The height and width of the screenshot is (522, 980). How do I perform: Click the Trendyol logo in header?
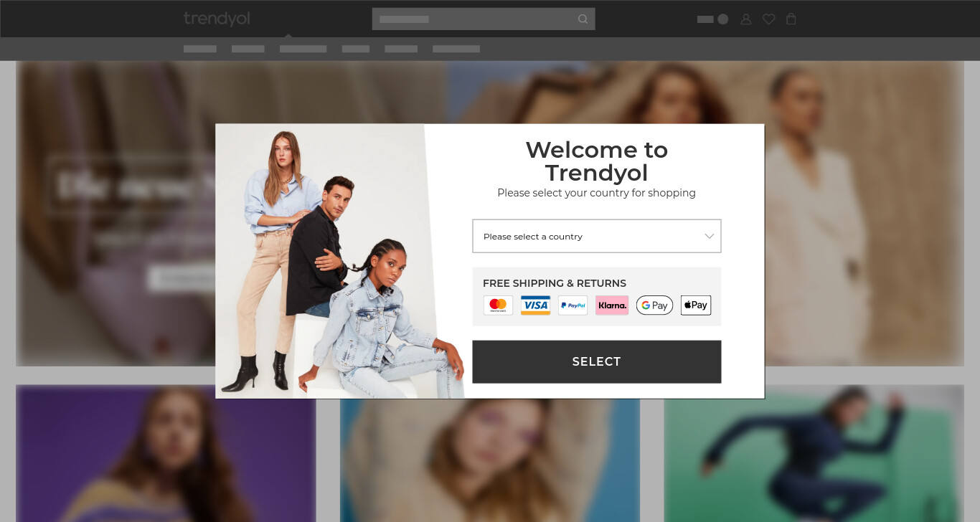(x=217, y=19)
